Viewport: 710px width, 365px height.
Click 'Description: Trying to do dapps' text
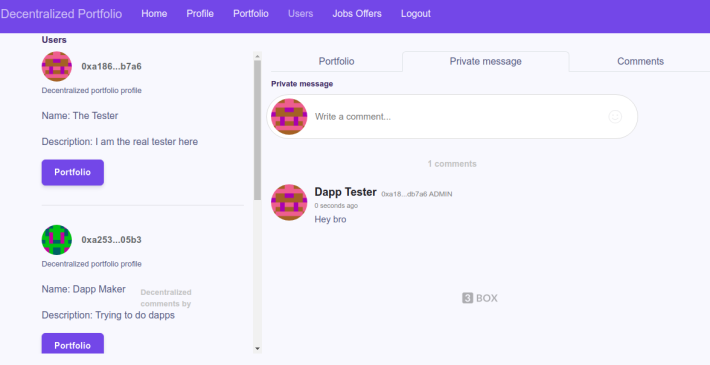(108, 315)
